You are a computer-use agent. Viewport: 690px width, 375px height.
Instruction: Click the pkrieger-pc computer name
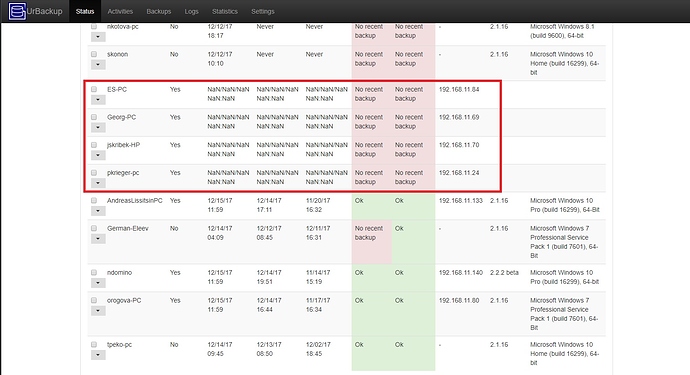123,173
